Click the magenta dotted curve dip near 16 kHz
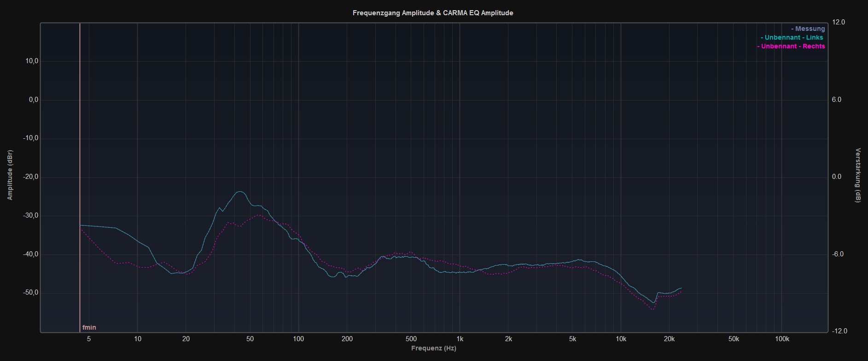Viewport: 868px width, 361px height. [x=652, y=309]
